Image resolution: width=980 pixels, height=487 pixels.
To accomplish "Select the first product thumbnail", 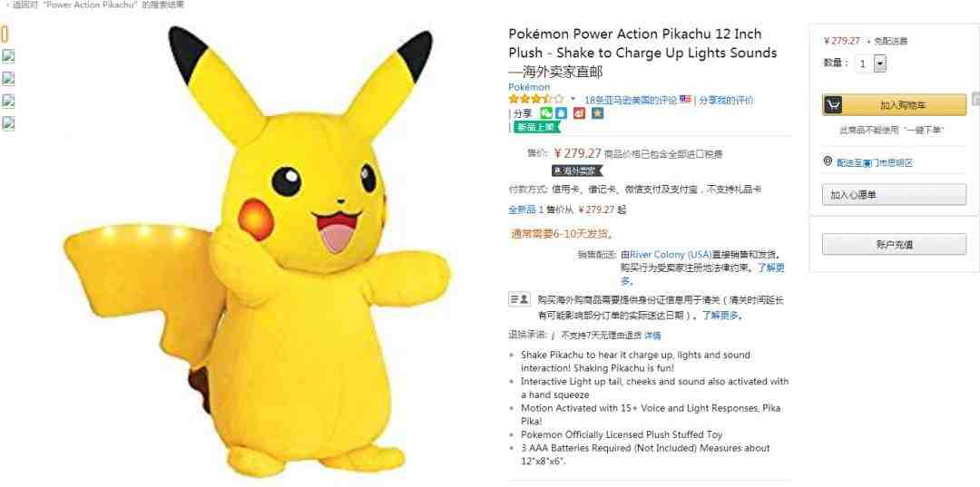I will pos(5,34).
